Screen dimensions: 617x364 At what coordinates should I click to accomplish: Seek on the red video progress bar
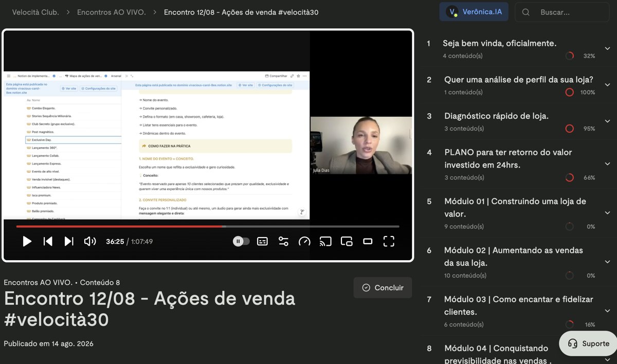208,226
